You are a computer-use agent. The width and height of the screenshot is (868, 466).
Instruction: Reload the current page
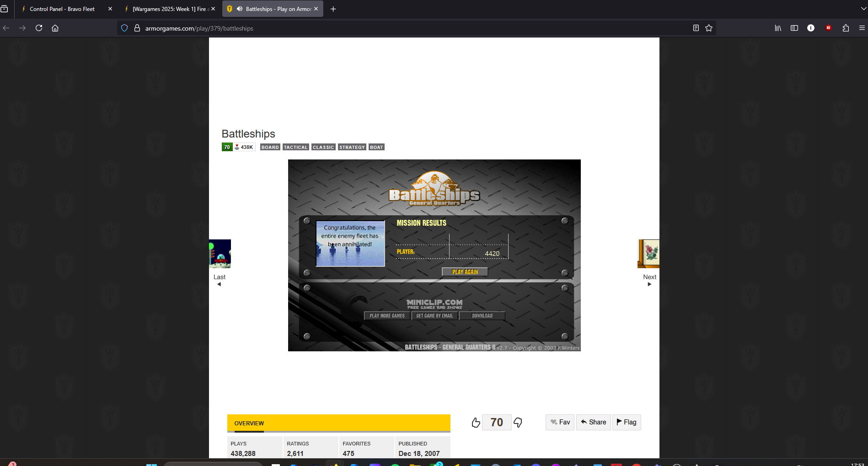39,28
